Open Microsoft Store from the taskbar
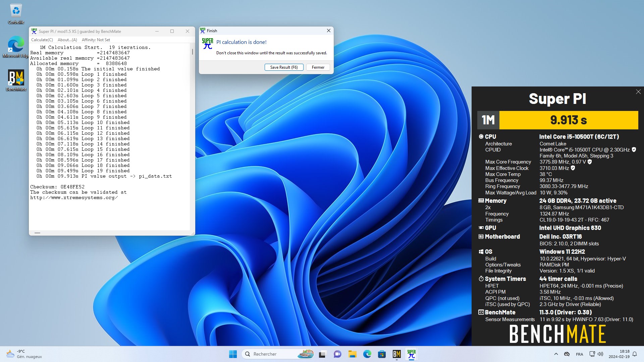Screen dimensions: 644x362 (382, 354)
